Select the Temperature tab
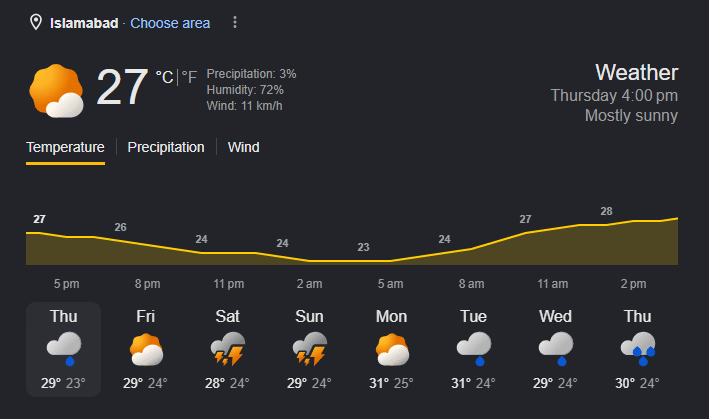This screenshot has height=419, width=709. [65, 147]
